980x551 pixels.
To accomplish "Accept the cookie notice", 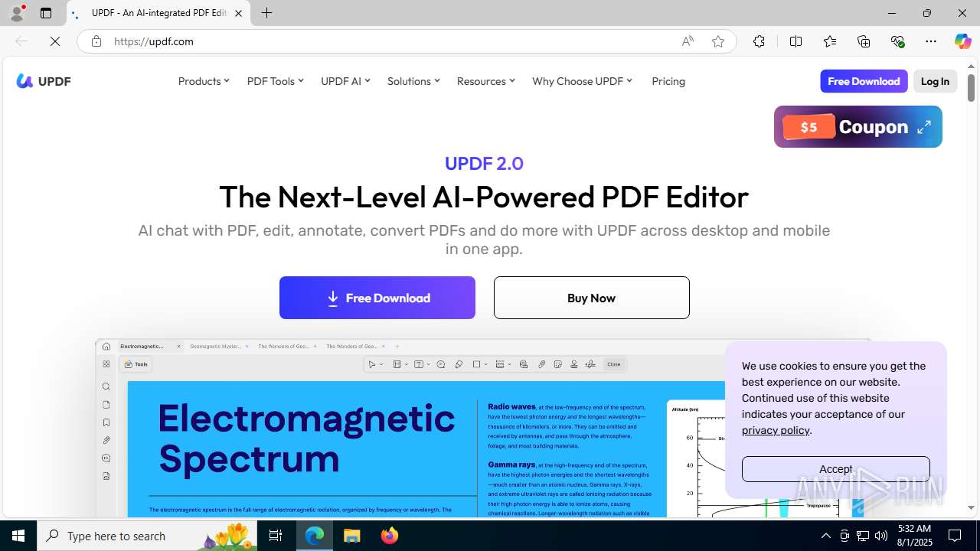I will [836, 469].
